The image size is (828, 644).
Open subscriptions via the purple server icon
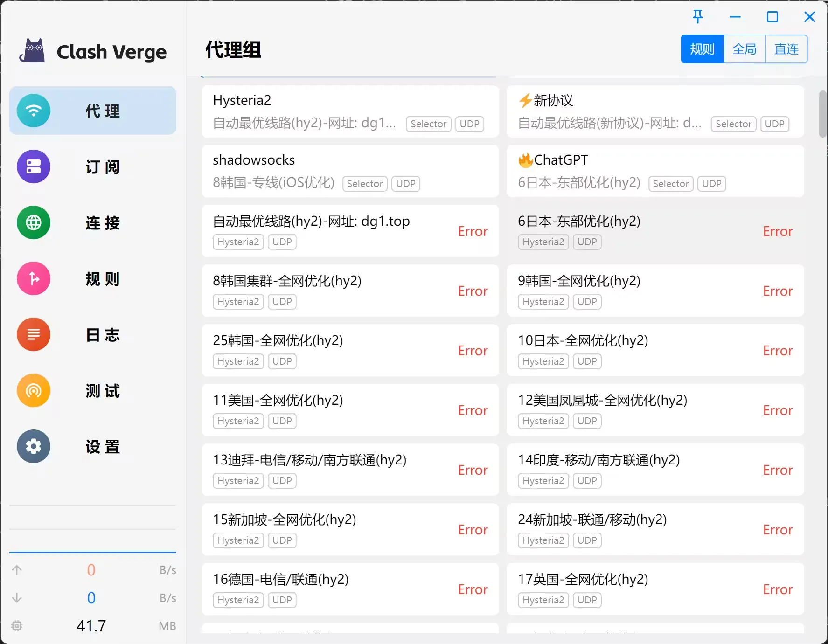pos(34,167)
